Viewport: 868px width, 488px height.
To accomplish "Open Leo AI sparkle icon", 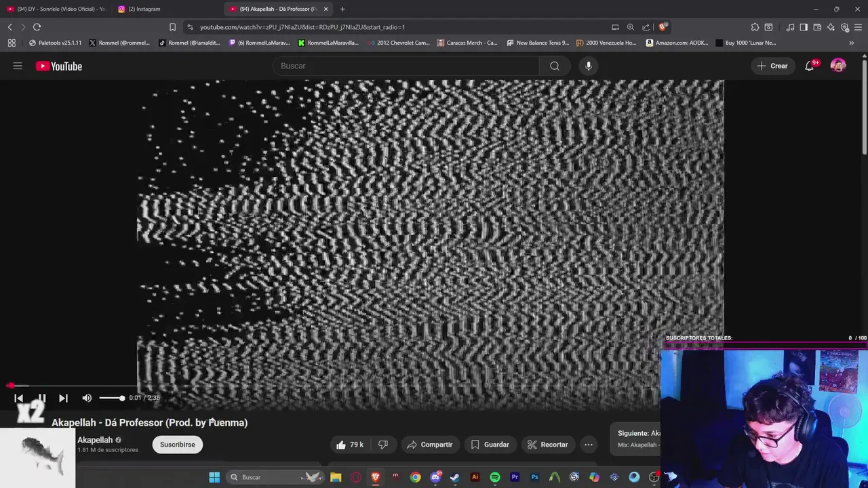I will [x=831, y=27].
